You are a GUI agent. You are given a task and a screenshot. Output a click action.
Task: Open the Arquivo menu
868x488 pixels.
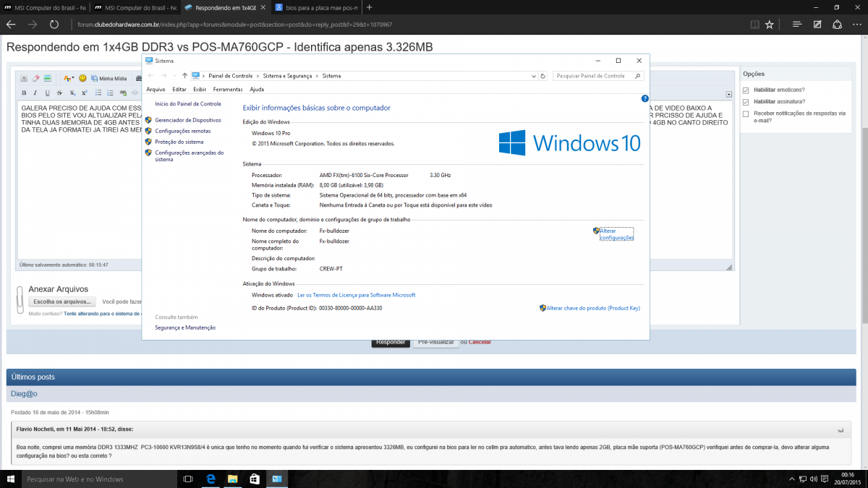pos(156,89)
